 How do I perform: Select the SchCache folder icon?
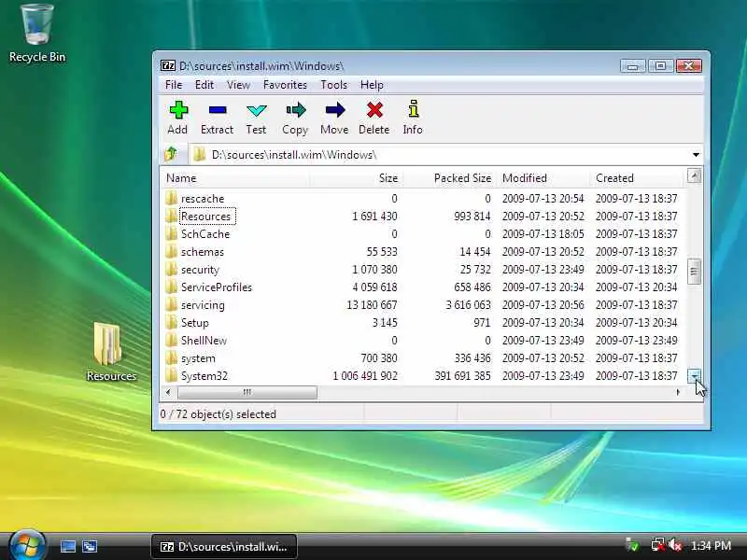click(x=171, y=234)
